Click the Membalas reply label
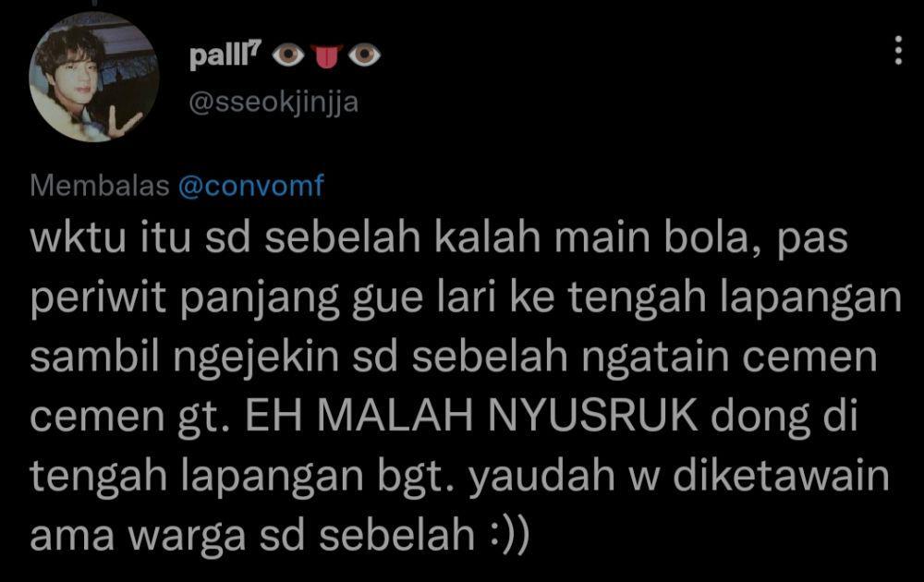The image size is (924, 582). click(100, 186)
